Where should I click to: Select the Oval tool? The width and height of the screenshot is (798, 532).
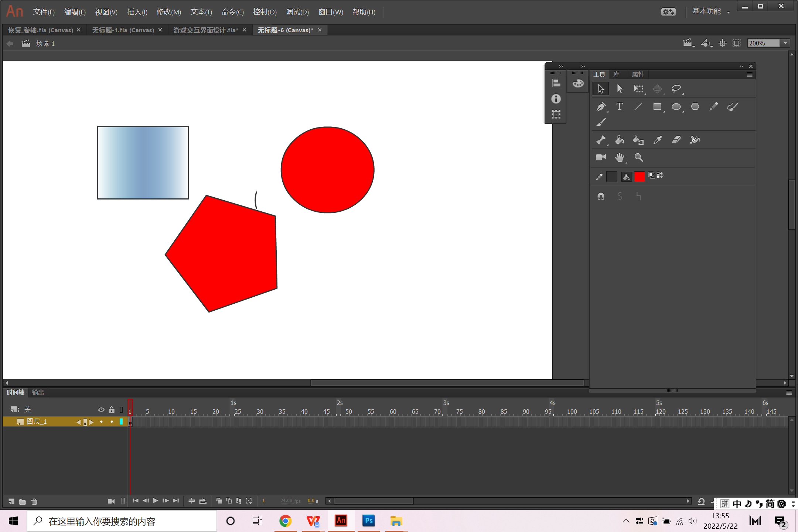coord(676,107)
